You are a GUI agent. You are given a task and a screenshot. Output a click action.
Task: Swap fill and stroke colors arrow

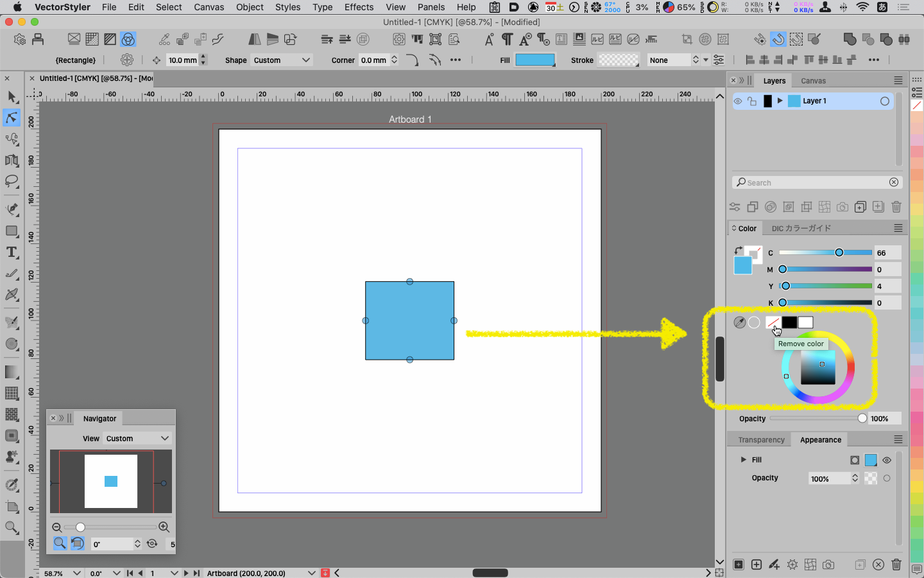pyautogui.click(x=738, y=250)
